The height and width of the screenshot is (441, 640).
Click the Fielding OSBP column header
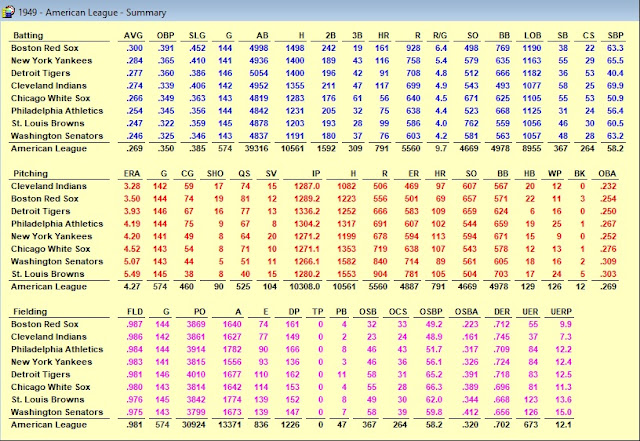point(431,312)
